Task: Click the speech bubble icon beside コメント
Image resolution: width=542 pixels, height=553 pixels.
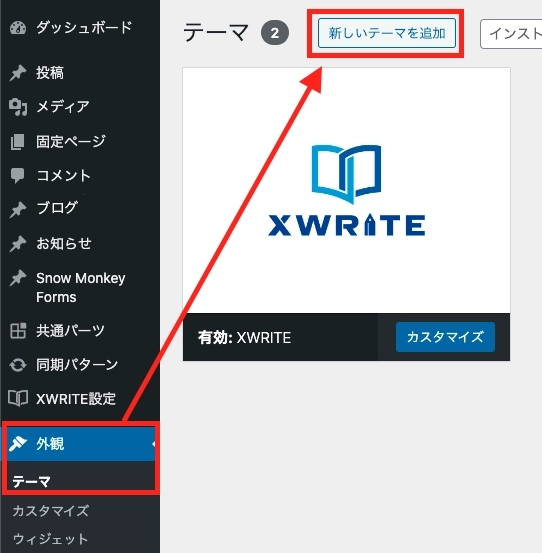Action: pos(18,175)
